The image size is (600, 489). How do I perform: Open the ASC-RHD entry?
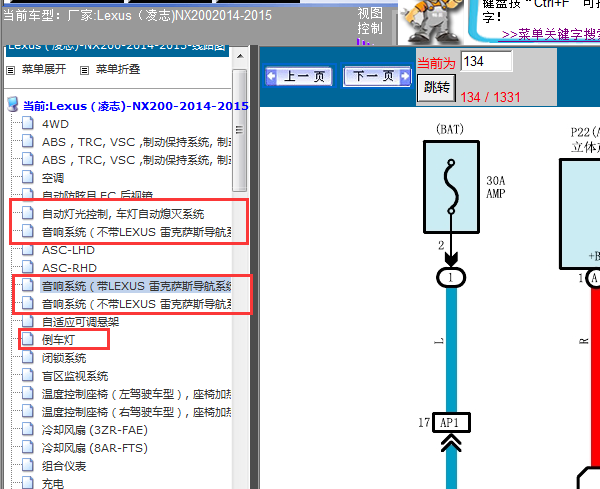tap(69, 268)
